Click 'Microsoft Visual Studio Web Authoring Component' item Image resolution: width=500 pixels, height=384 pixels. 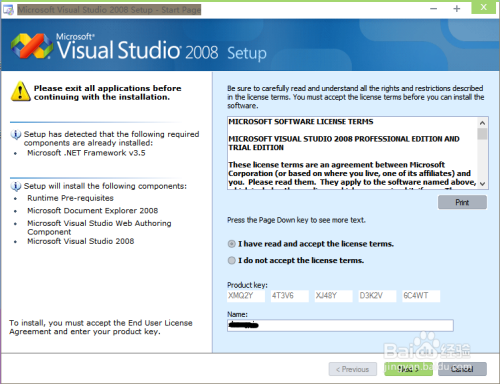[99, 228]
